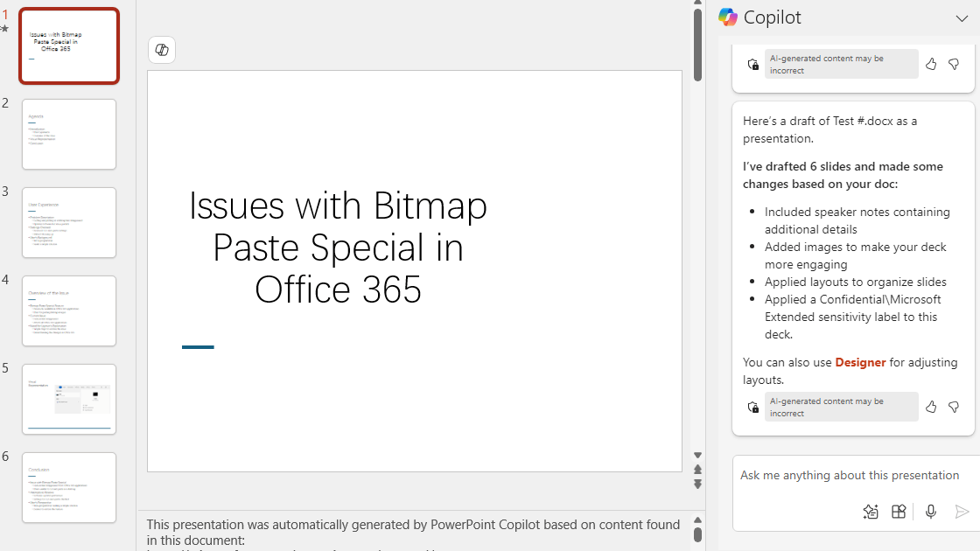Click the slide title text on the canvas
The height and width of the screenshot is (551, 980).
(x=338, y=248)
